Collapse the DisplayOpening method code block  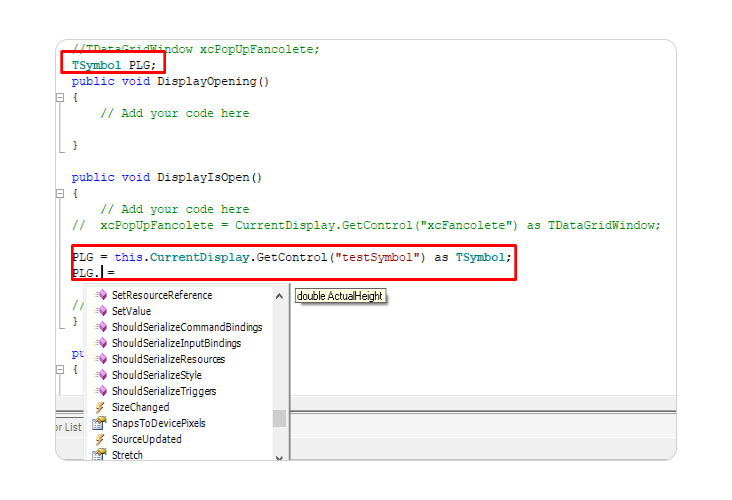[x=62, y=98]
